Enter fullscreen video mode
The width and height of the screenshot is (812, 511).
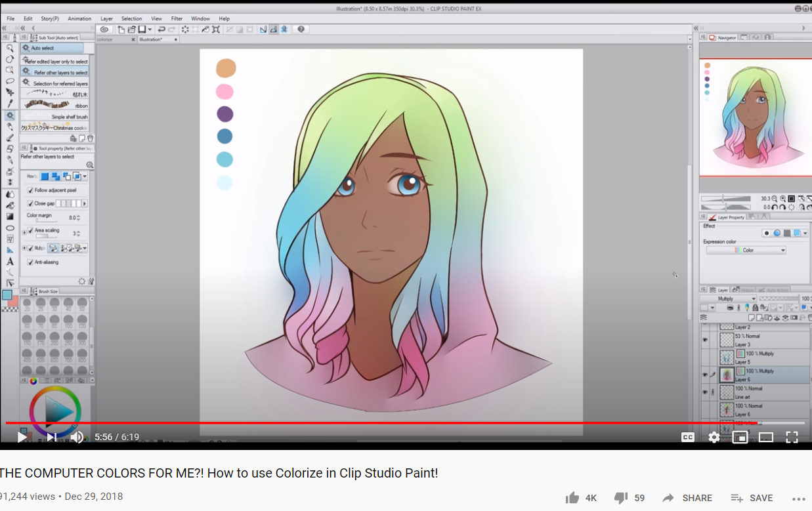792,437
